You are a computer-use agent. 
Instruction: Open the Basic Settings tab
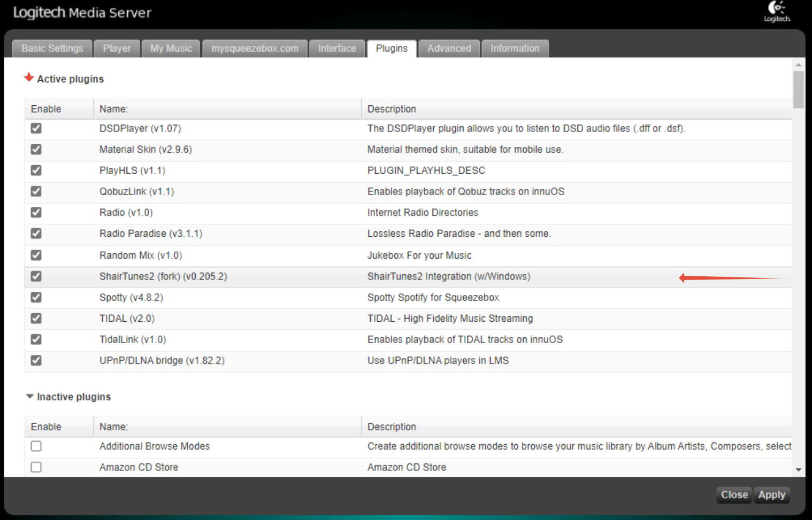(52, 48)
